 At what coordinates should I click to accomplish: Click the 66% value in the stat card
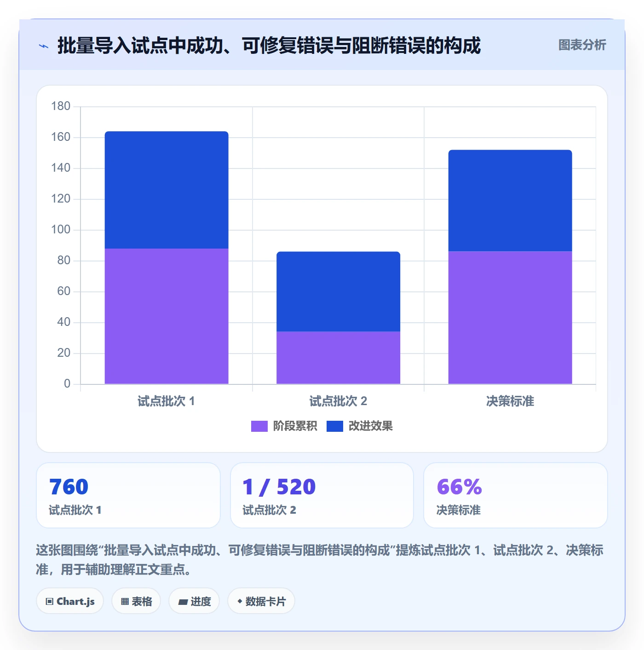tap(459, 487)
